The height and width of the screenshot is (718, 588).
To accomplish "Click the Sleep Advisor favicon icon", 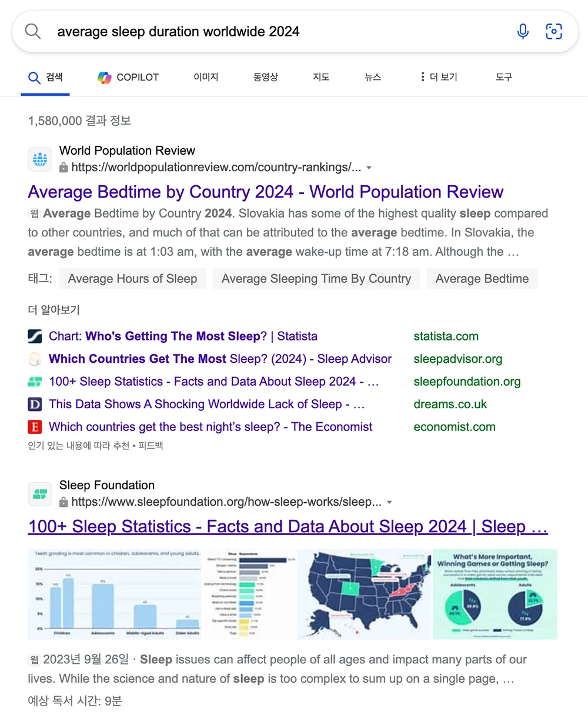I will [x=35, y=359].
